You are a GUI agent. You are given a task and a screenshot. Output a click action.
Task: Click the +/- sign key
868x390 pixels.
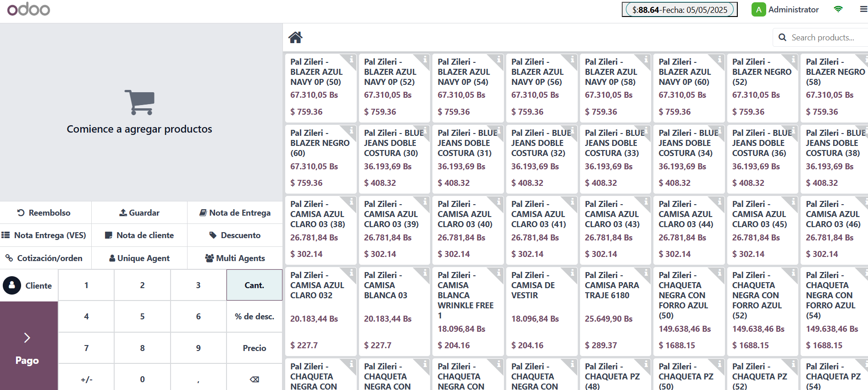[x=86, y=379]
